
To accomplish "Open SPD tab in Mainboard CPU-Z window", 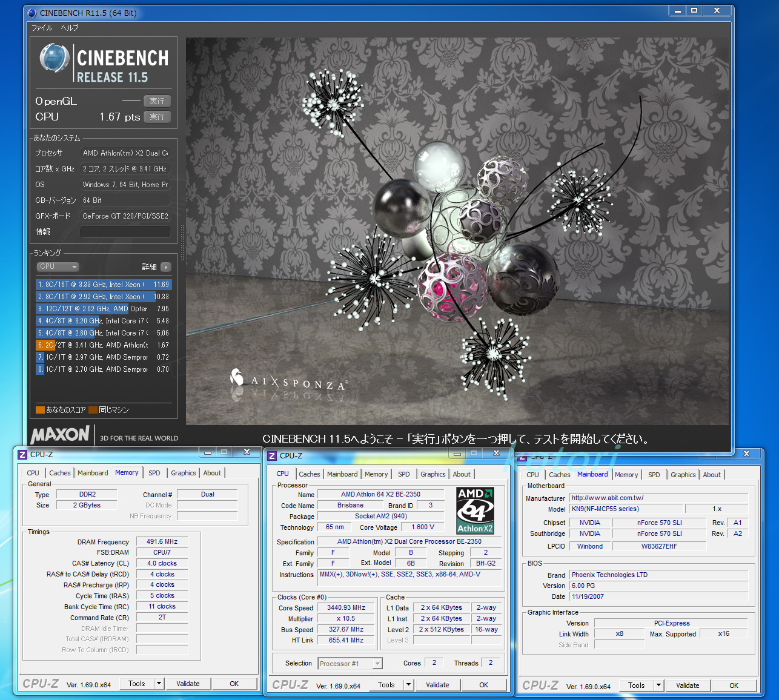I will (x=654, y=475).
